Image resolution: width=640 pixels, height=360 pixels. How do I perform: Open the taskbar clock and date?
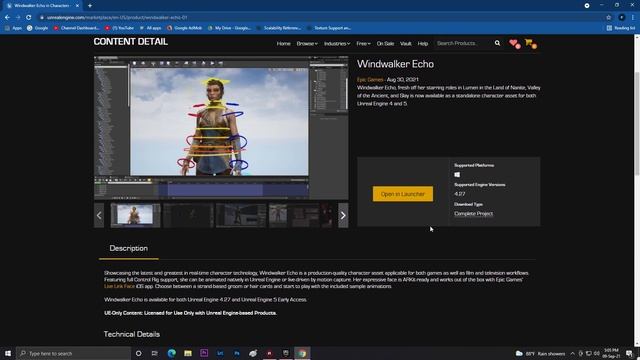[611, 353]
